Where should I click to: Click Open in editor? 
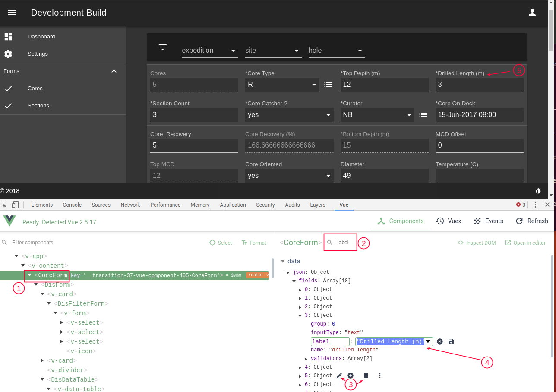(x=525, y=243)
